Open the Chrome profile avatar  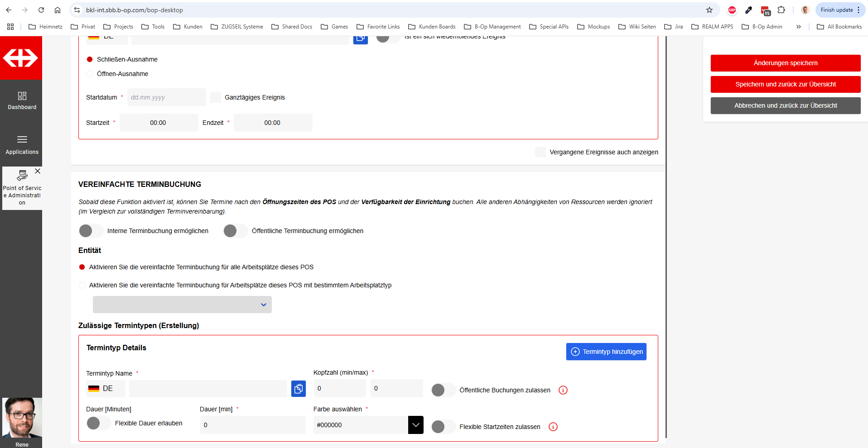(x=805, y=10)
